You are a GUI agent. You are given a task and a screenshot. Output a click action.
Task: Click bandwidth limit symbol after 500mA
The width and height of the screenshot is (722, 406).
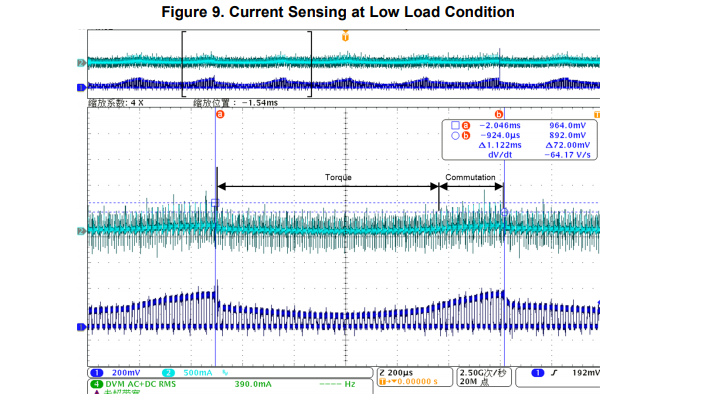pos(225,373)
